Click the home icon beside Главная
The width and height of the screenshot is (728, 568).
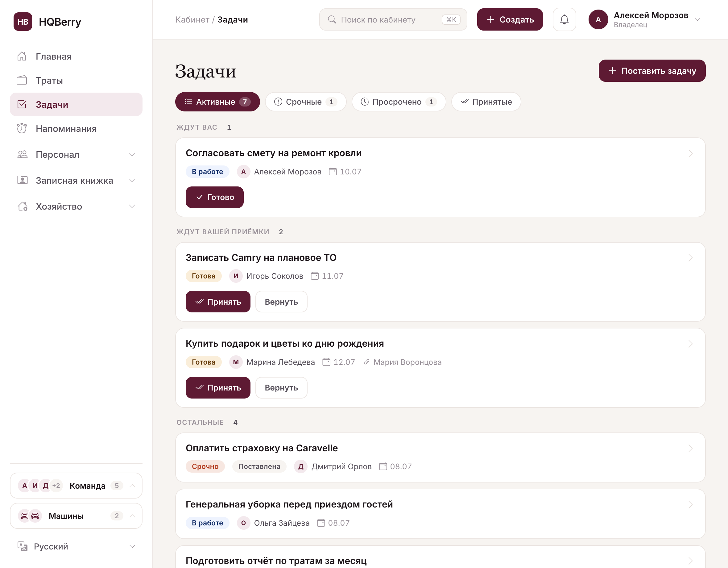(22, 56)
